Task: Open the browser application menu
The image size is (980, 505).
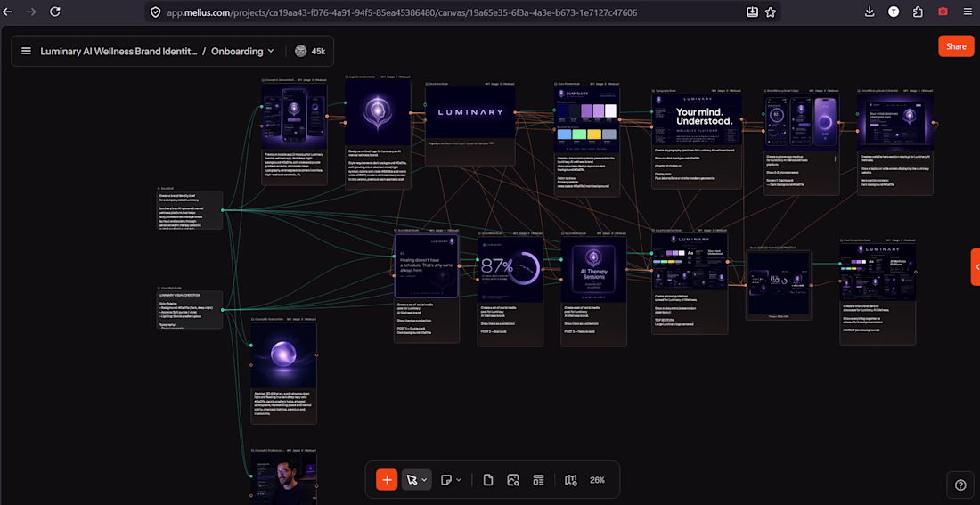Action: 967,12
